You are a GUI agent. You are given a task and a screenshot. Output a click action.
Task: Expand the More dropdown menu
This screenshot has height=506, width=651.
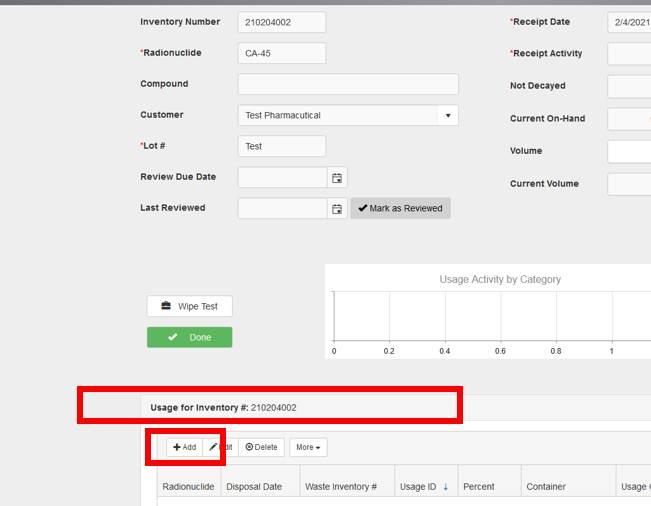point(310,447)
